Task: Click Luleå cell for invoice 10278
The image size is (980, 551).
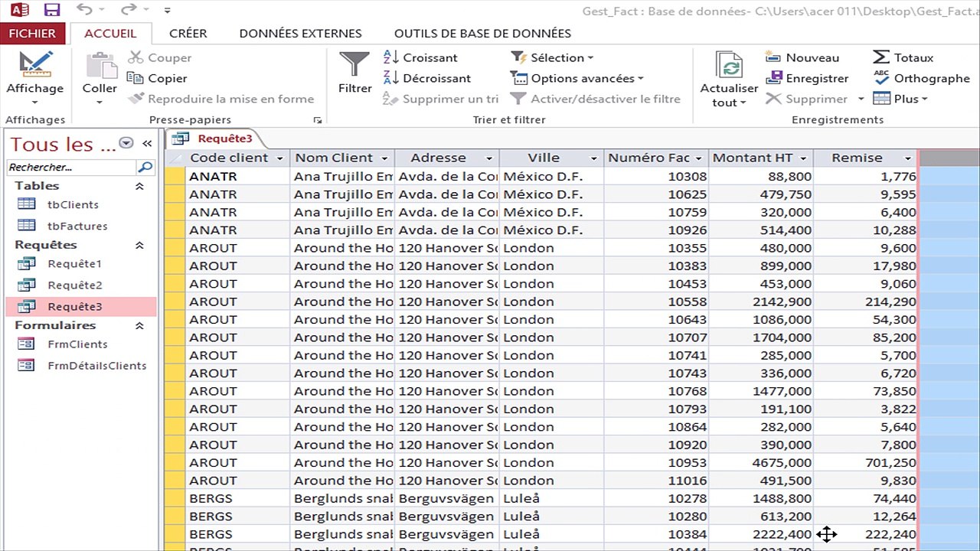Action: [551, 498]
